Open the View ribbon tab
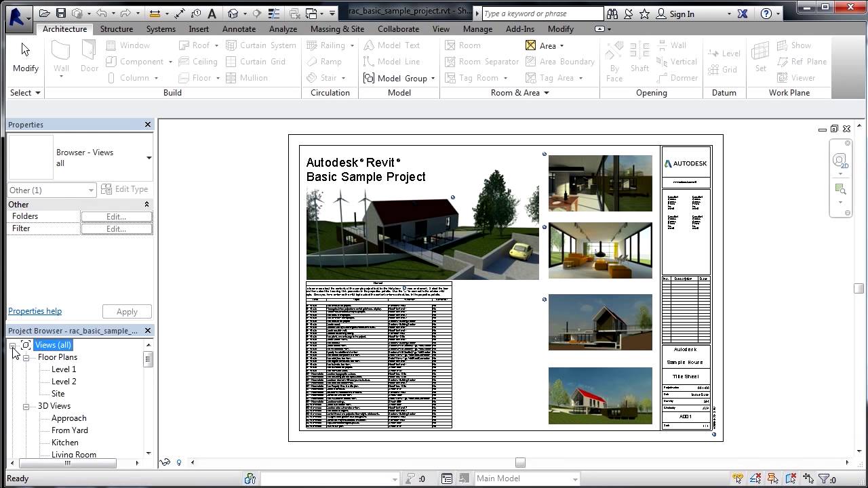 (x=441, y=29)
